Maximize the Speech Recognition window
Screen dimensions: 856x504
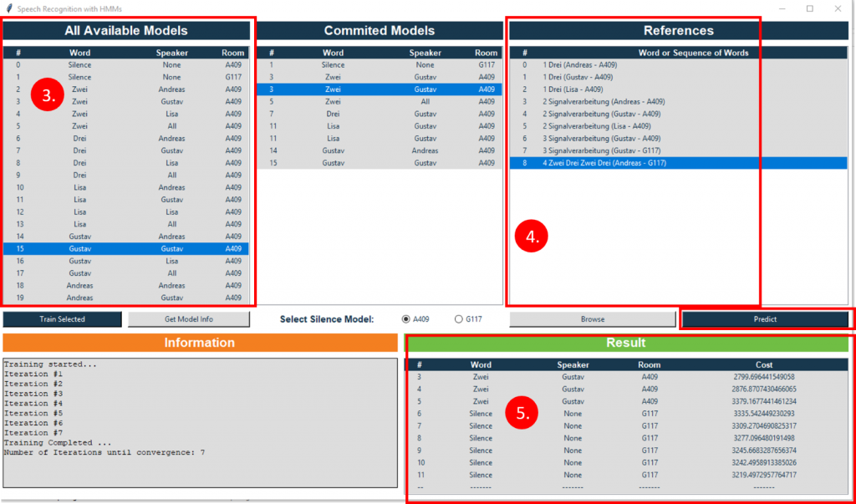(809, 8)
